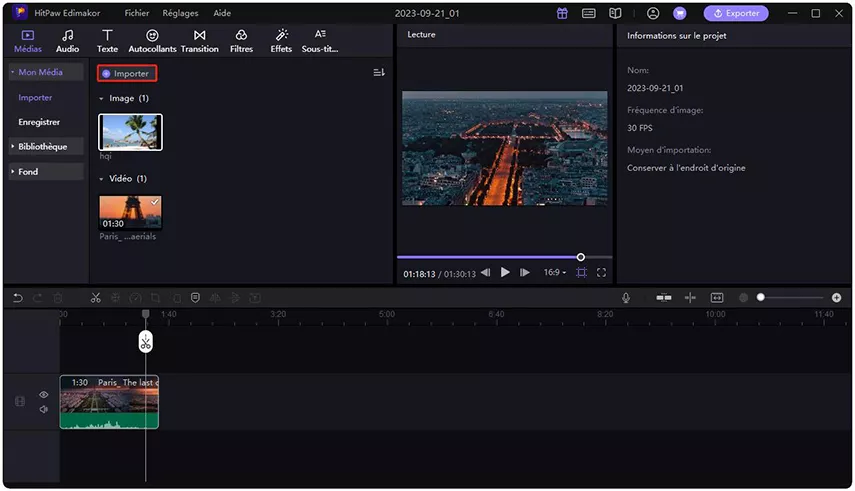The image size is (855, 491).
Task: Click the Exporter button
Action: [736, 13]
